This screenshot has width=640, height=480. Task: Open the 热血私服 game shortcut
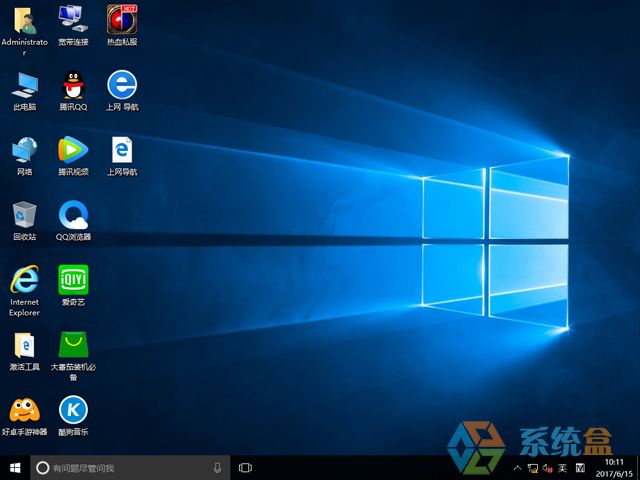pyautogui.click(x=121, y=20)
